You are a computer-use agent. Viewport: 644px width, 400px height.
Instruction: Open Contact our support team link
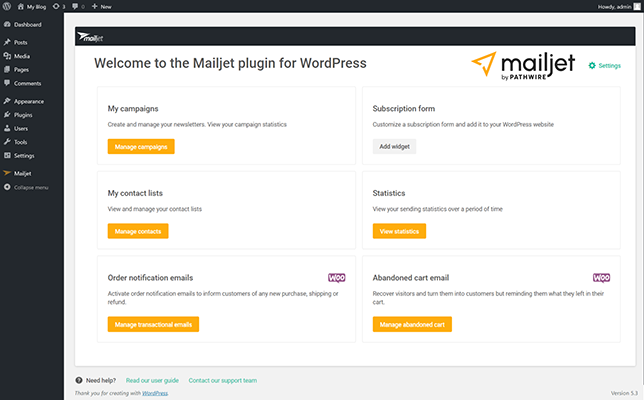(x=223, y=380)
